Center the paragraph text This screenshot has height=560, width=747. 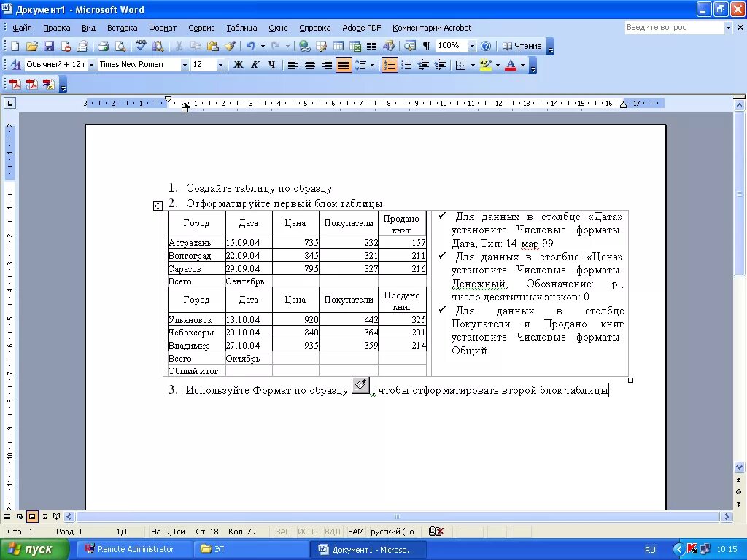point(309,65)
